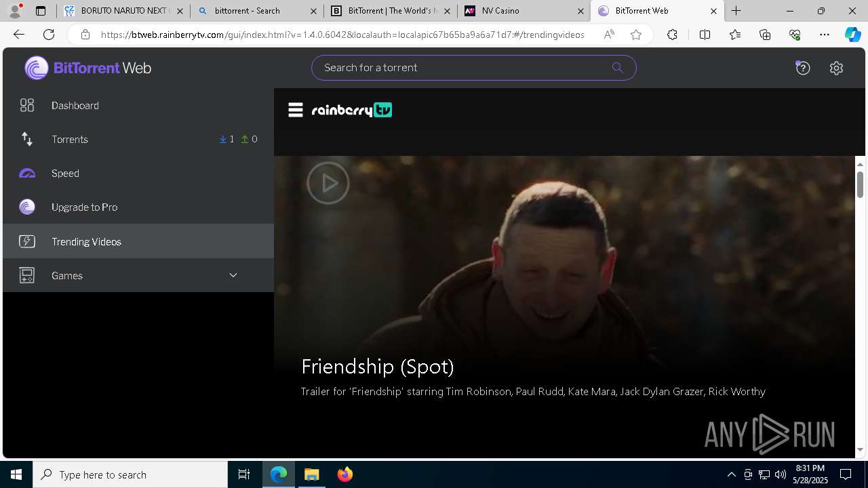
Task: Click the torrent upload count indicator
Action: pos(249,139)
